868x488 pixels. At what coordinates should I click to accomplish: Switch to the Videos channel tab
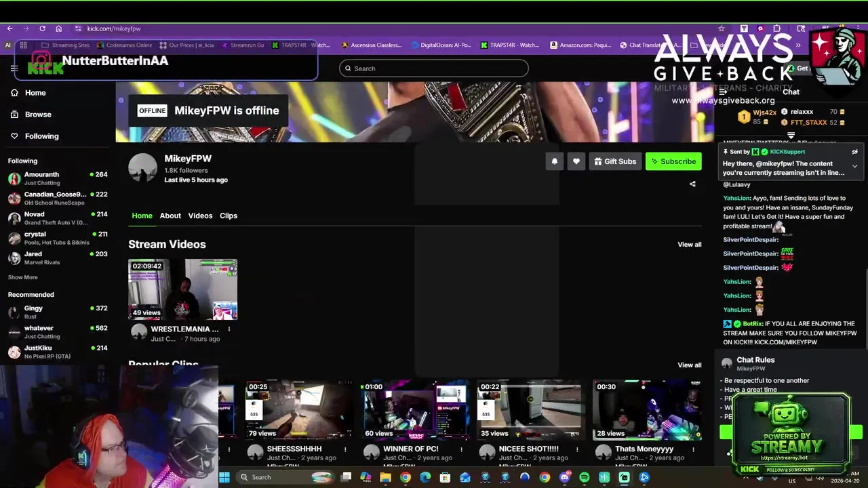point(200,216)
